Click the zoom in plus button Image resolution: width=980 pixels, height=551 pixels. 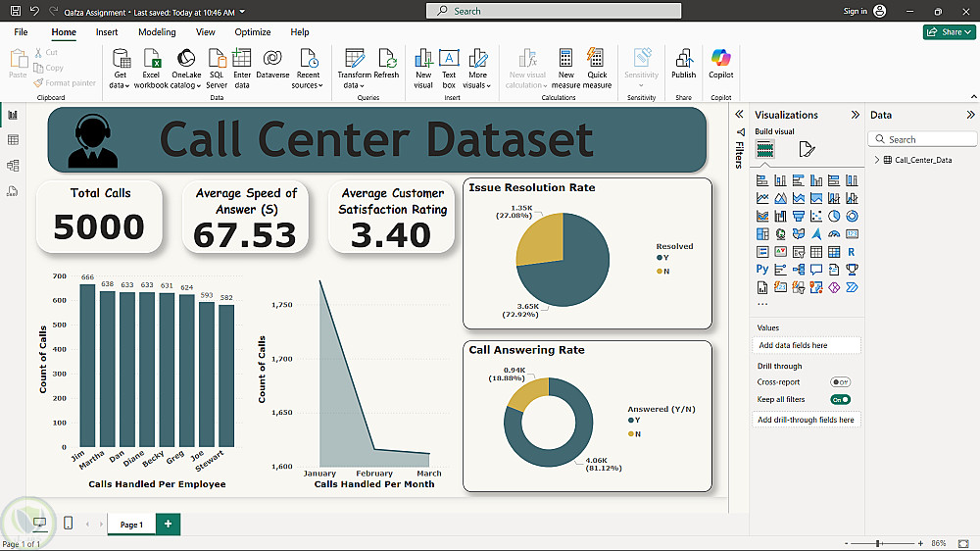[920, 543]
